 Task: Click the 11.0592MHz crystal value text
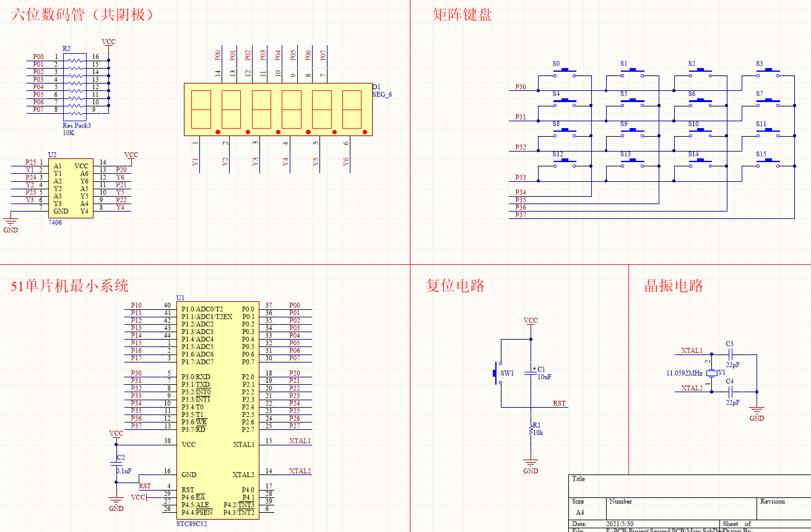[685, 373]
